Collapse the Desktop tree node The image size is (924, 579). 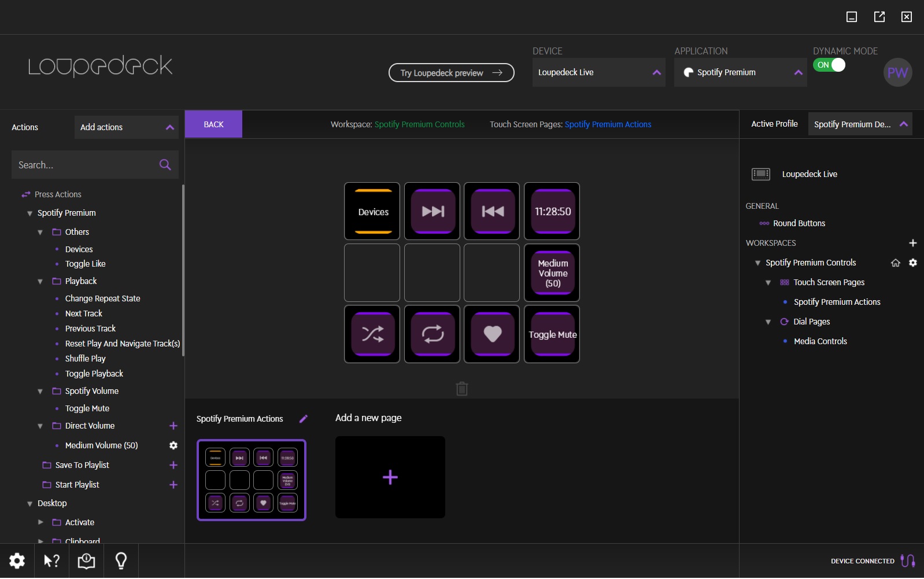(x=29, y=504)
